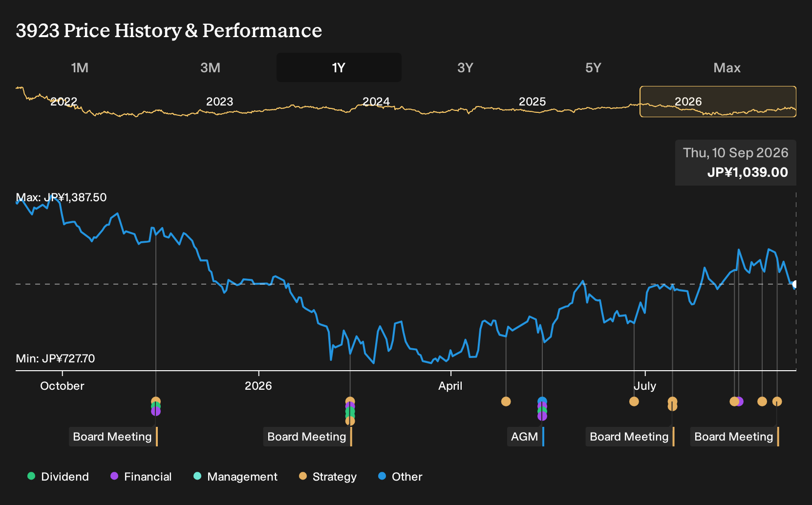The width and height of the screenshot is (812, 505).
Task: Toggle the Dividend legend filter
Action: click(x=58, y=477)
